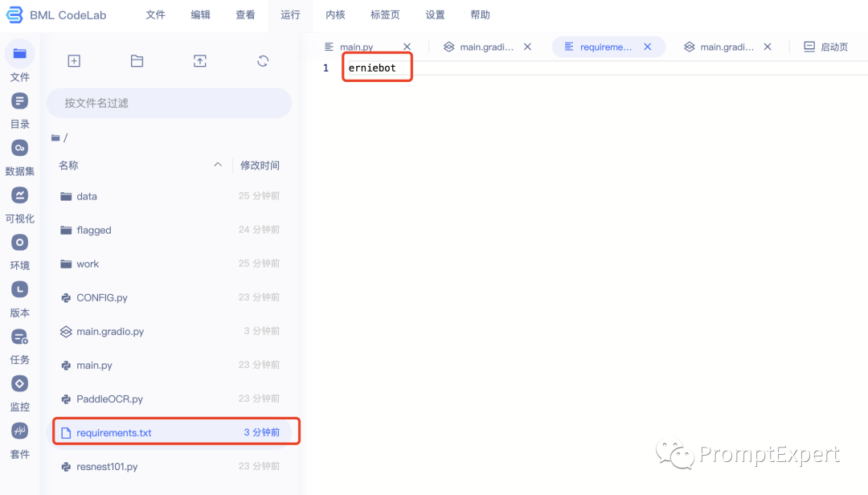Go to root folder breadcrumb icon
Image resolution: width=868 pixels, height=495 pixels.
pyautogui.click(x=55, y=138)
